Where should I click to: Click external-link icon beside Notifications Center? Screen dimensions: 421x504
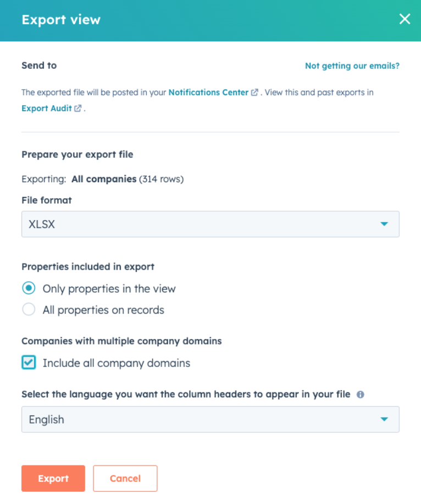(x=254, y=92)
